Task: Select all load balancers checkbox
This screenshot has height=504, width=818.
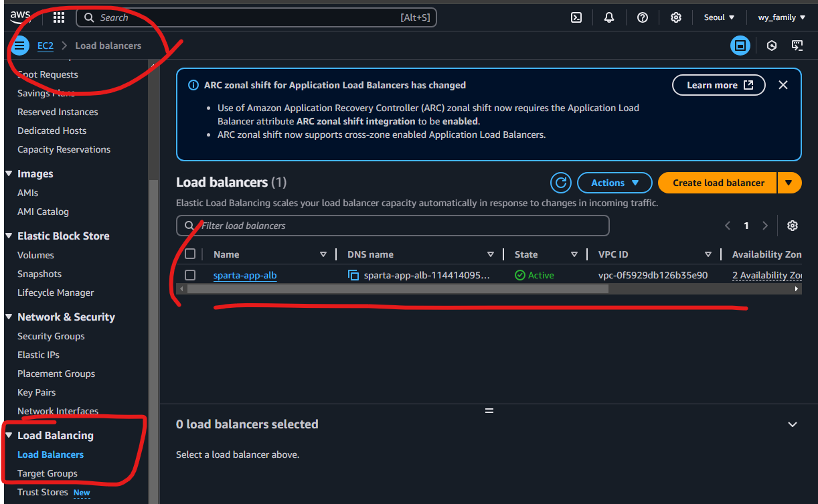Action: tap(190, 254)
